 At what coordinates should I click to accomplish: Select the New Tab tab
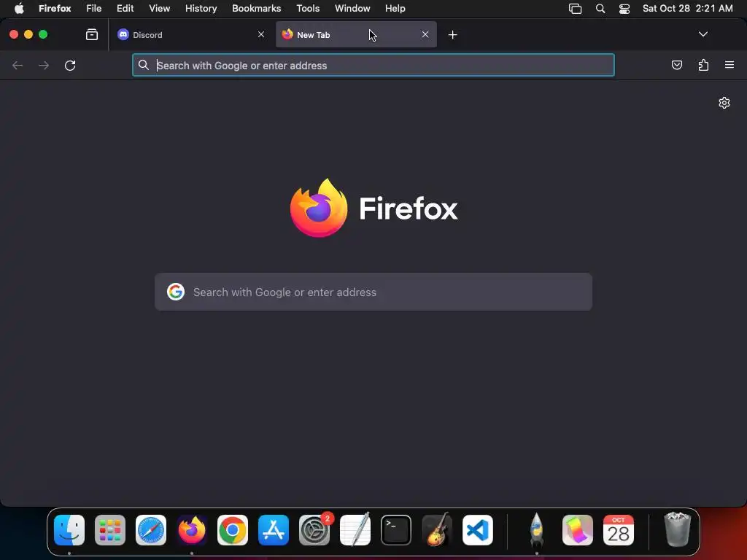tap(356, 34)
